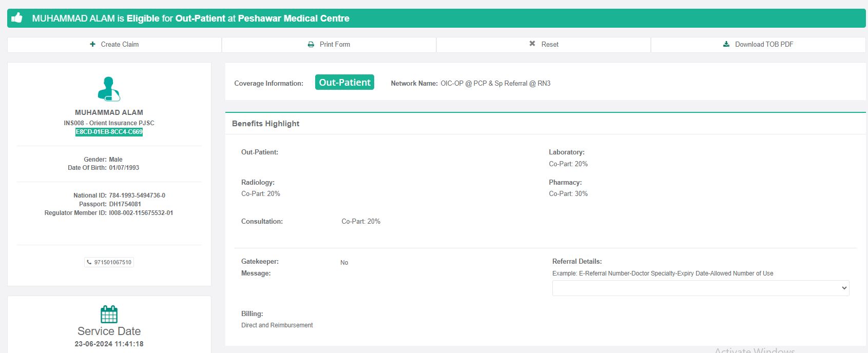This screenshot has height=353, width=868.
Task: Click the Print Form button
Action: point(329,45)
